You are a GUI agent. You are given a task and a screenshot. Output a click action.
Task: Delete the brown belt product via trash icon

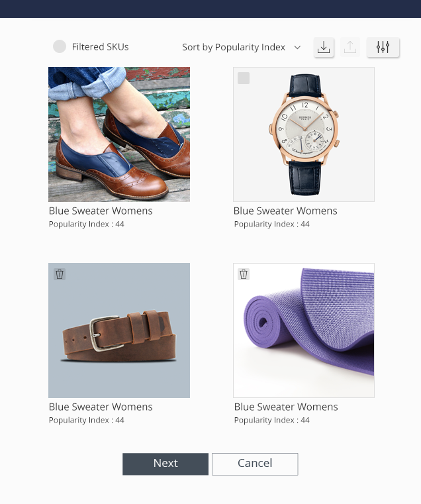[x=60, y=274]
